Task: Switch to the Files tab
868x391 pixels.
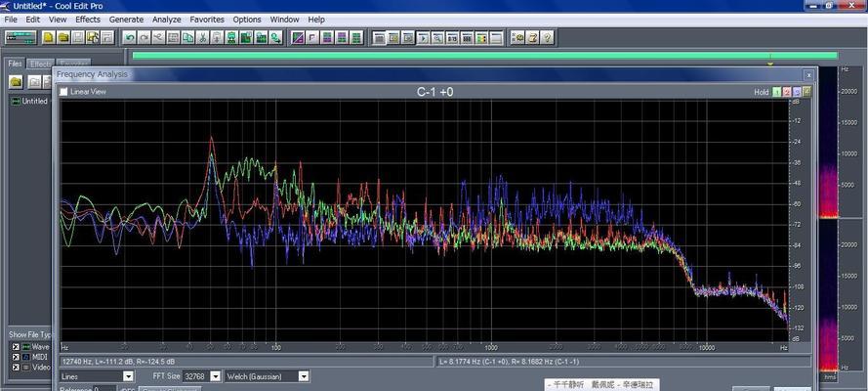Action: click(x=15, y=64)
